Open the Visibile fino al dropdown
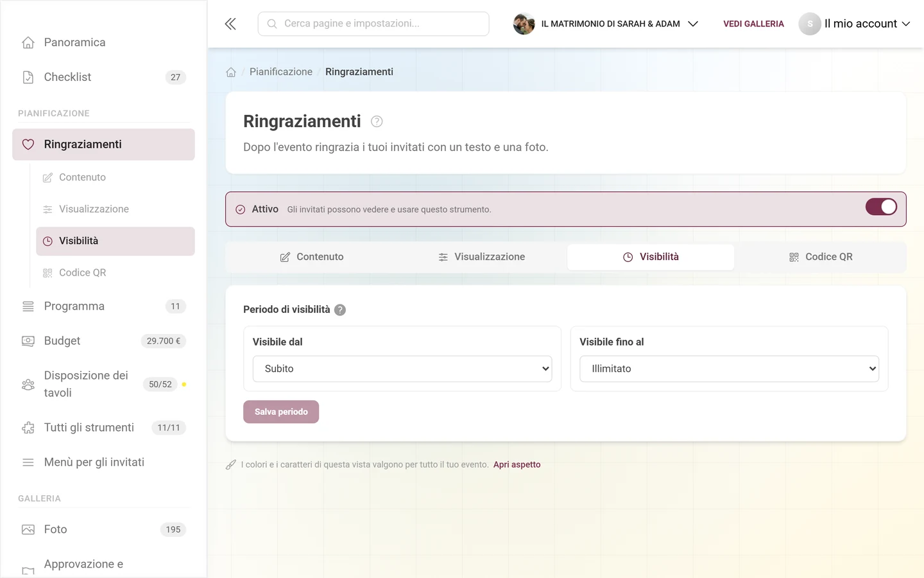Screen dimensions: 924x578 729,369
